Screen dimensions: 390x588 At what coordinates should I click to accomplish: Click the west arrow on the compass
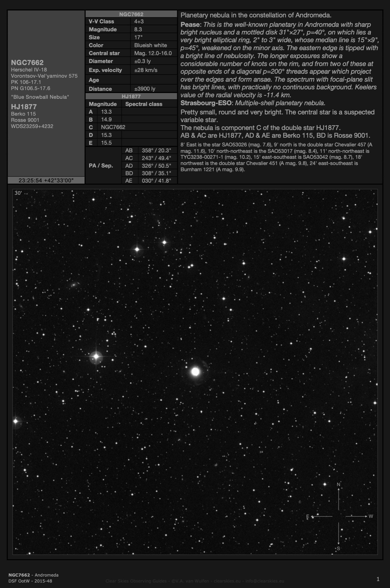357,516
